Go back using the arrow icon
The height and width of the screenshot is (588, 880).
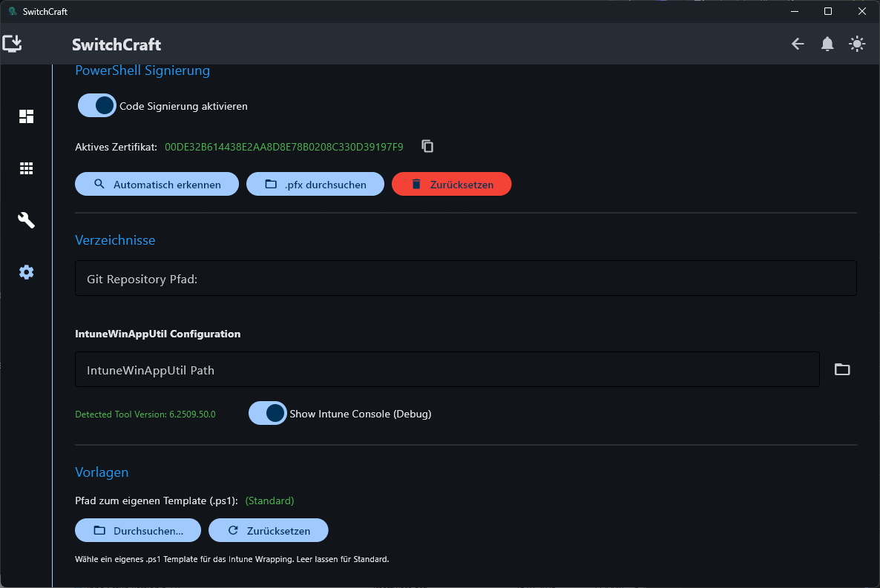coord(798,44)
